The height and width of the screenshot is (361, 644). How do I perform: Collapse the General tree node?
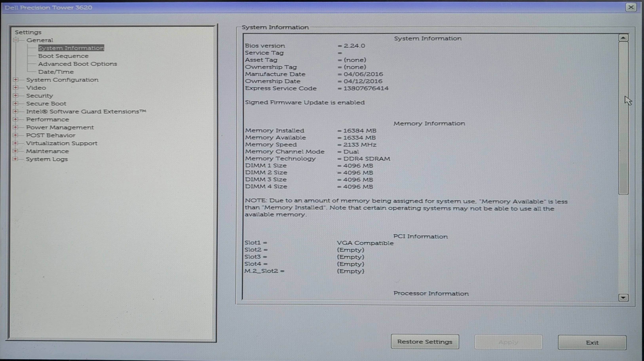tap(16, 40)
